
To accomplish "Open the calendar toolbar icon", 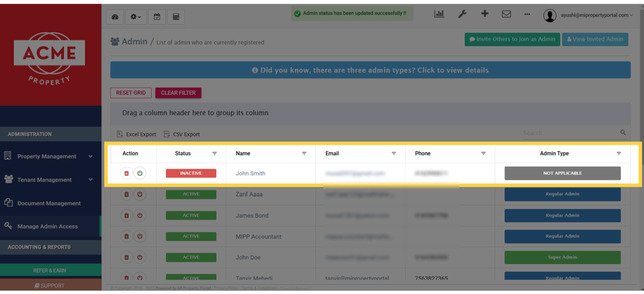I will [x=157, y=17].
